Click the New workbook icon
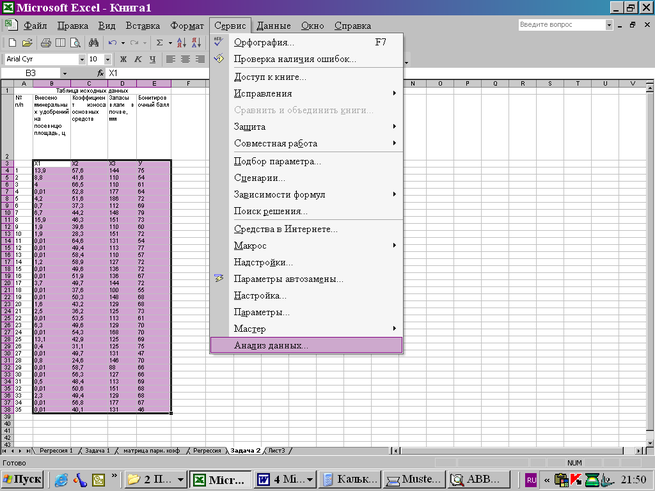Viewport: 655px width, 491px height. pyautogui.click(x=11, y=43)
